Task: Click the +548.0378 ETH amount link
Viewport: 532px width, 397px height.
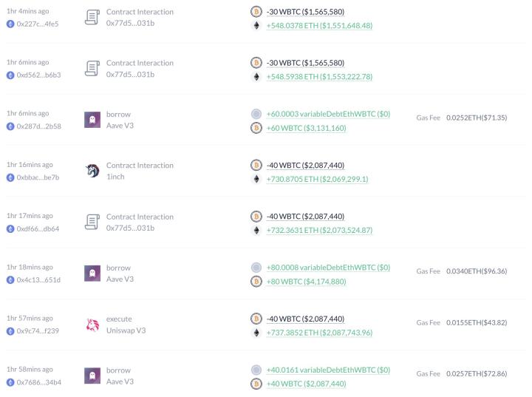Action: click(x=319, y=25)
